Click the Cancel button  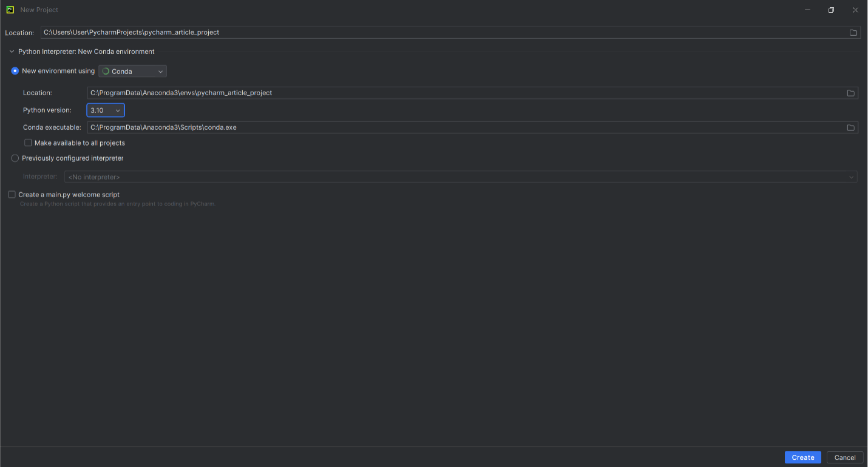coord(845,457)
